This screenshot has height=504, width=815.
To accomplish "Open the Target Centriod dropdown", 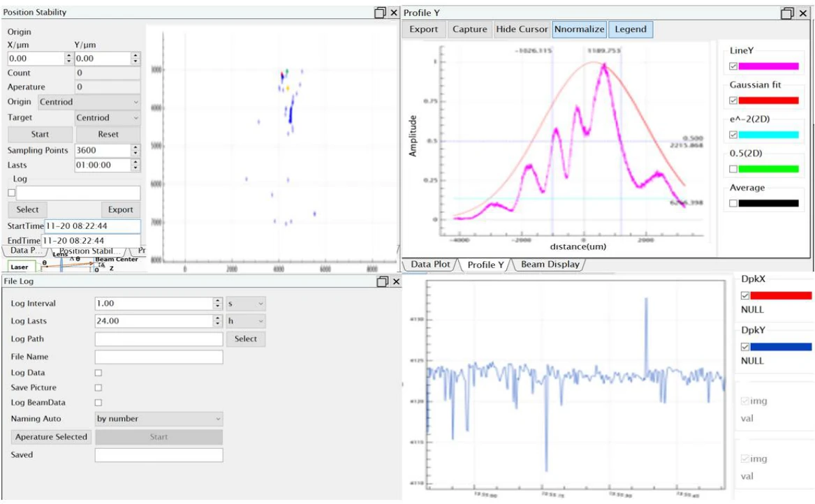I will (x=108, y=118).
